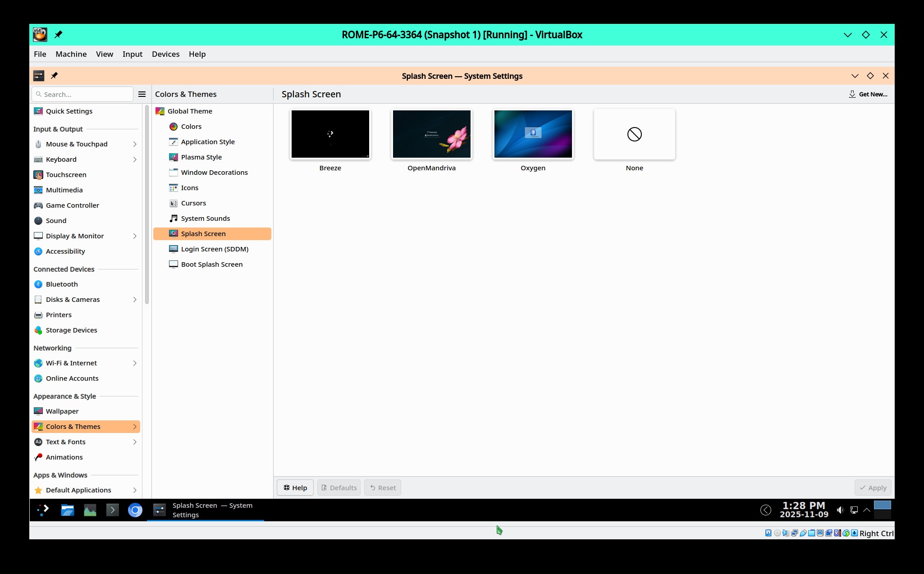The image size is (924, 574).
Task: Show hidden system tray icons arrow
Action: (866, 510)
